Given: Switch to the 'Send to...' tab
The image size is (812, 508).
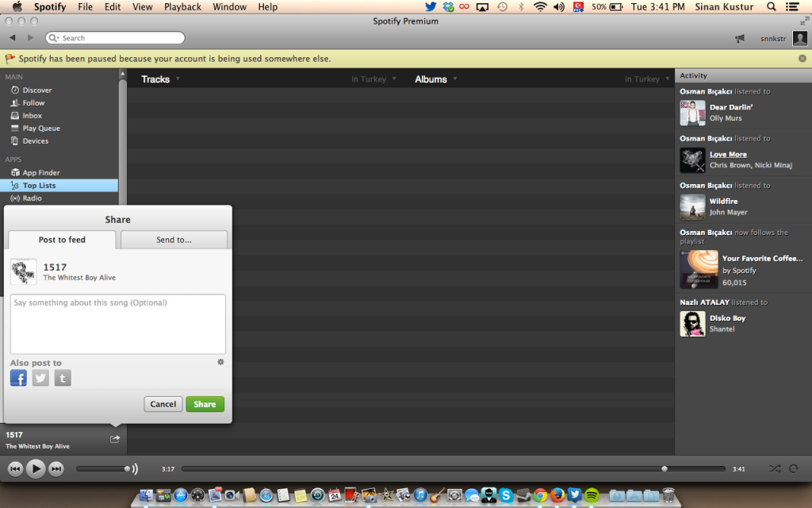Looking at the screenshot, I should click(x=174, y=240).
